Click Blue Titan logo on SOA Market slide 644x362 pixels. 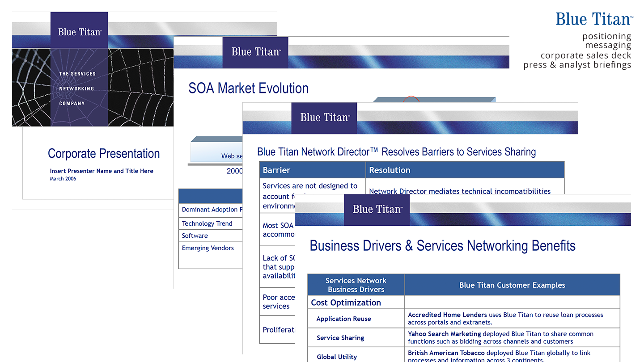coord(255,52)
